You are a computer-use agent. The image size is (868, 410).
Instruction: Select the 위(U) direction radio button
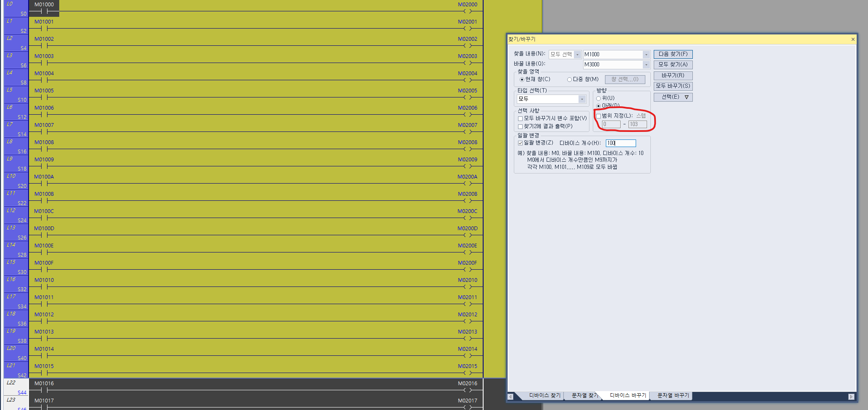598,98
